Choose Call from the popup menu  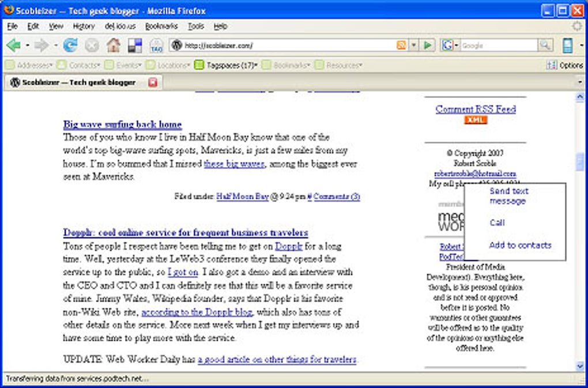click(x=497, y=223)
